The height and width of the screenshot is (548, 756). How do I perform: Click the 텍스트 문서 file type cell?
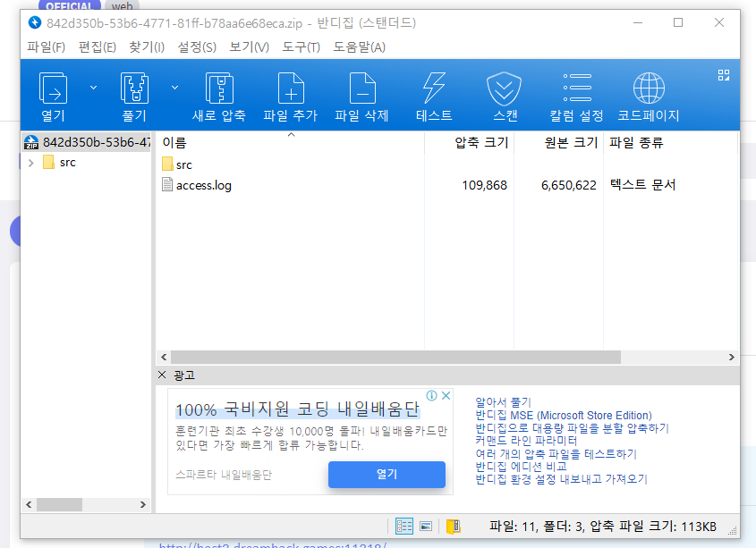click(642, 185)
